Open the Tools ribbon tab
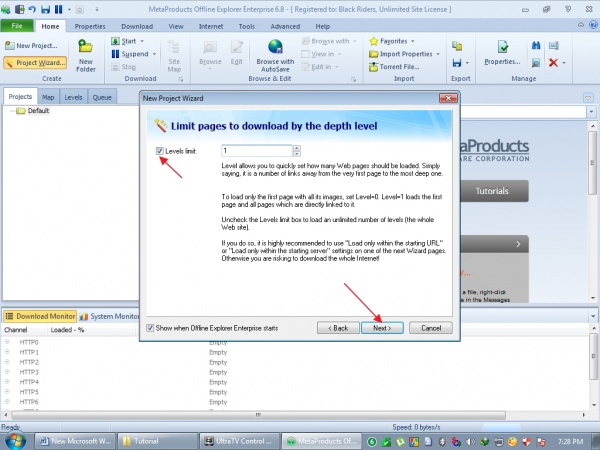The width and height of the screenshot is (600, 450). (x=246, y=26)
